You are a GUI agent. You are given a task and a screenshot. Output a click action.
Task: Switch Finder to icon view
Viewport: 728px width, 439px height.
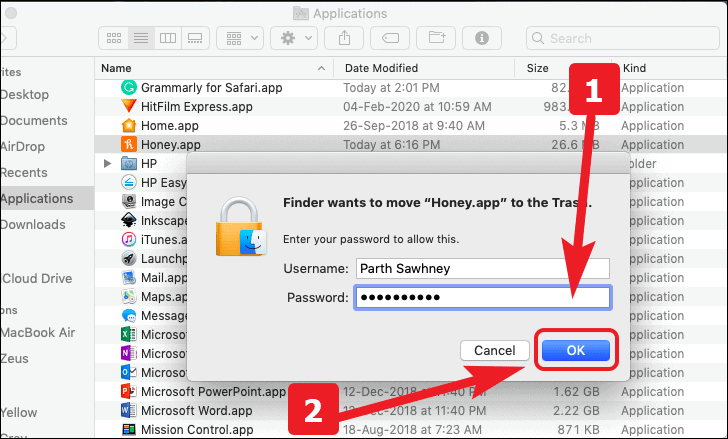click(x=114, y=38)
